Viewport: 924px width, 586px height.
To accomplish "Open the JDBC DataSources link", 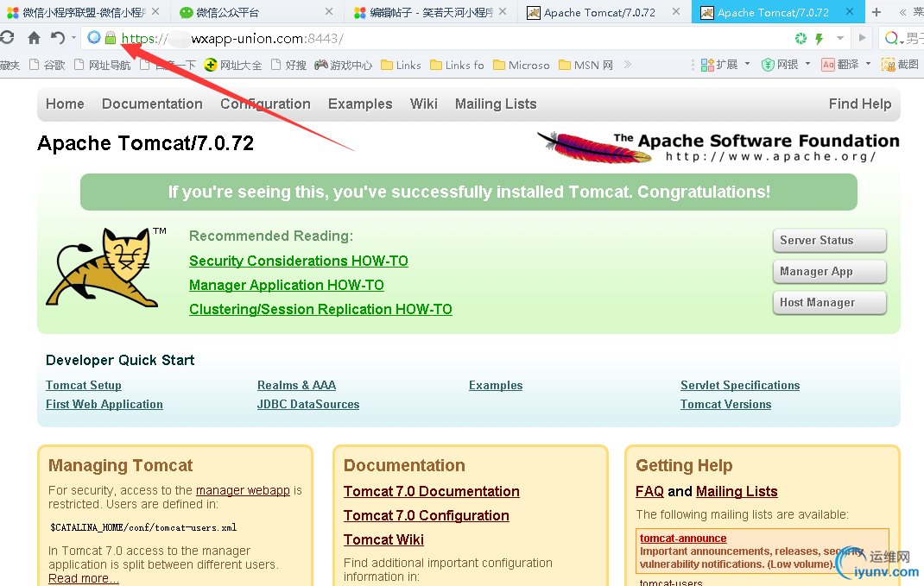I will coord(308,404).
